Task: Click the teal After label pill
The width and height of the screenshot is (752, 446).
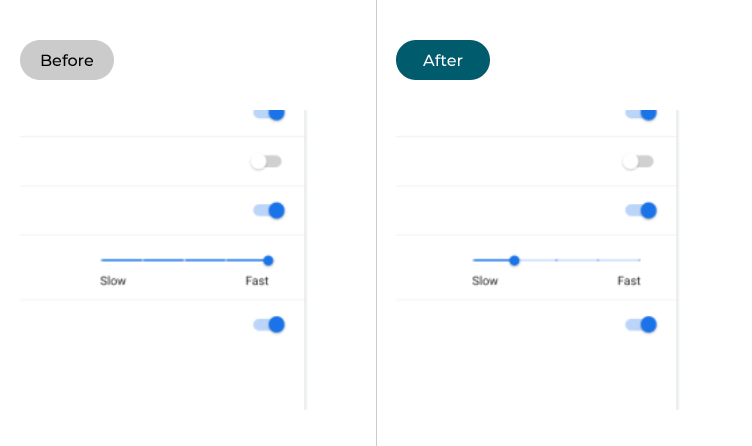Action: coord(442,60)
